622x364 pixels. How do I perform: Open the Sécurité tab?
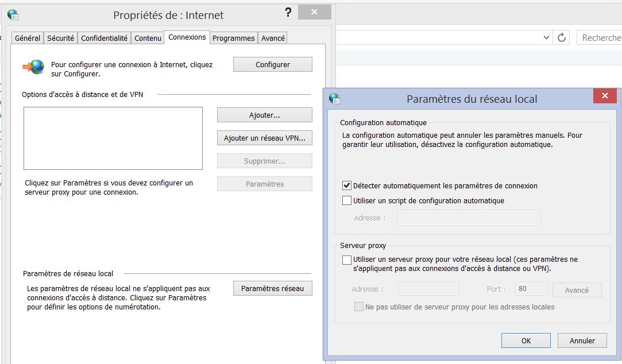coord(60,38)
